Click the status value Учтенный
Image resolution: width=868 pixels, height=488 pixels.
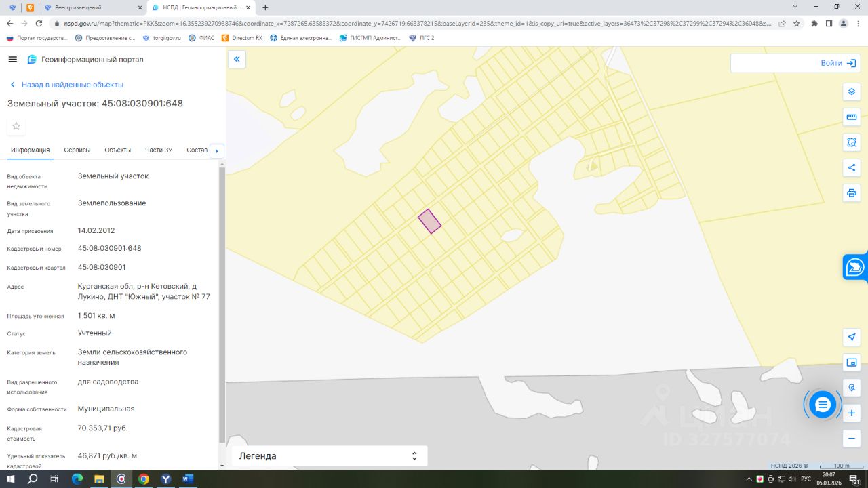(x=95, y=333)
